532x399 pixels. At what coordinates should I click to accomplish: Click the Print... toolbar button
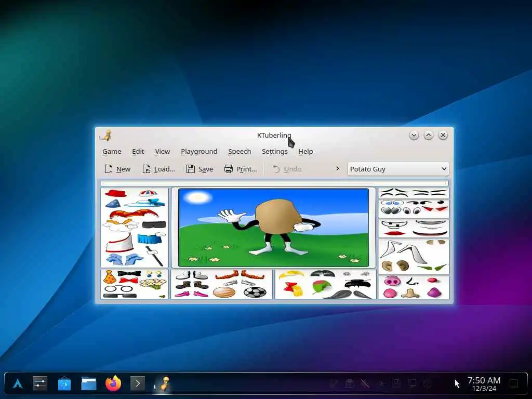pyautogui.click(x=241, y=169)
